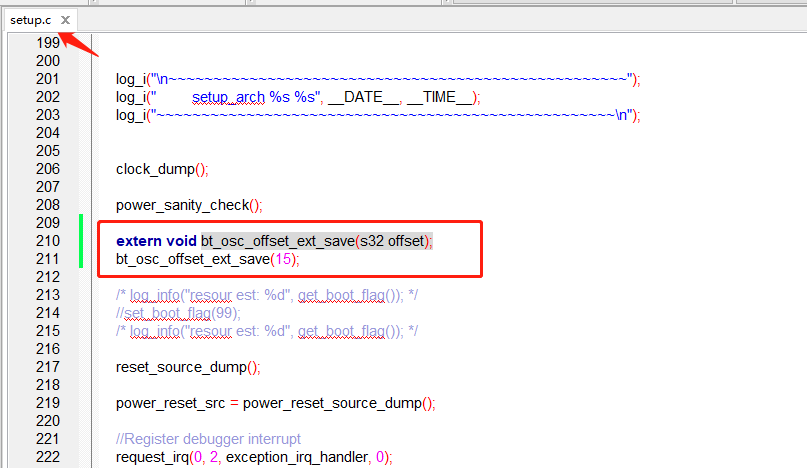Click commented log_info on line 215
Viewport: 807px width, 468px height.
267,332
